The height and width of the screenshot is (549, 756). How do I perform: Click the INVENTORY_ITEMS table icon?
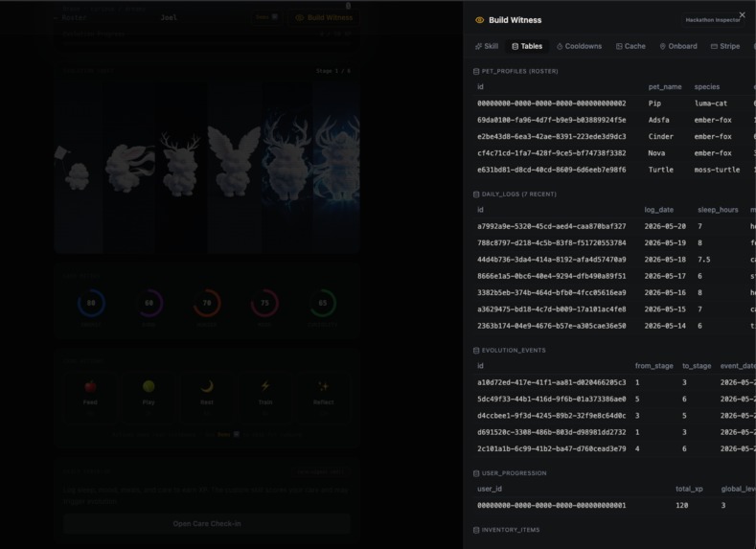click(x=476, y=530)
